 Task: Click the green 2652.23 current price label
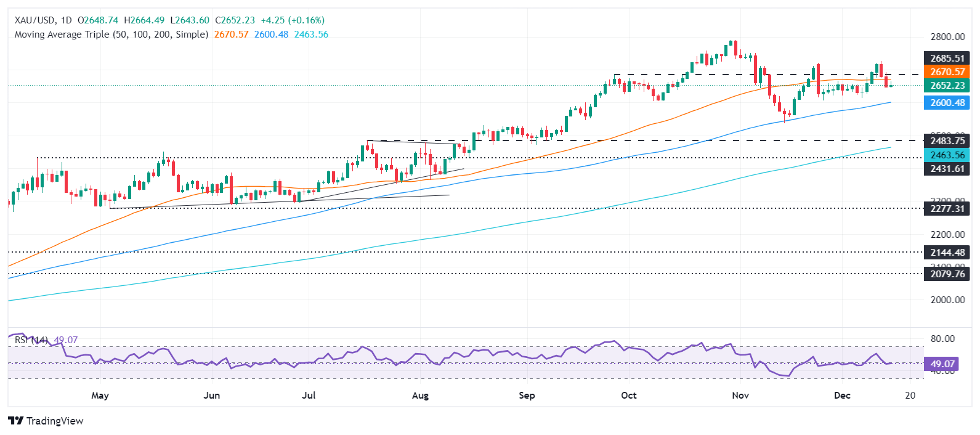coord(947,86)
